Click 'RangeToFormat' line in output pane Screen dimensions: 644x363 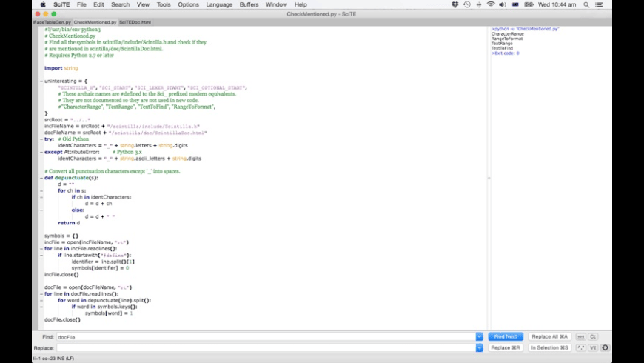(x=507, y=39)
